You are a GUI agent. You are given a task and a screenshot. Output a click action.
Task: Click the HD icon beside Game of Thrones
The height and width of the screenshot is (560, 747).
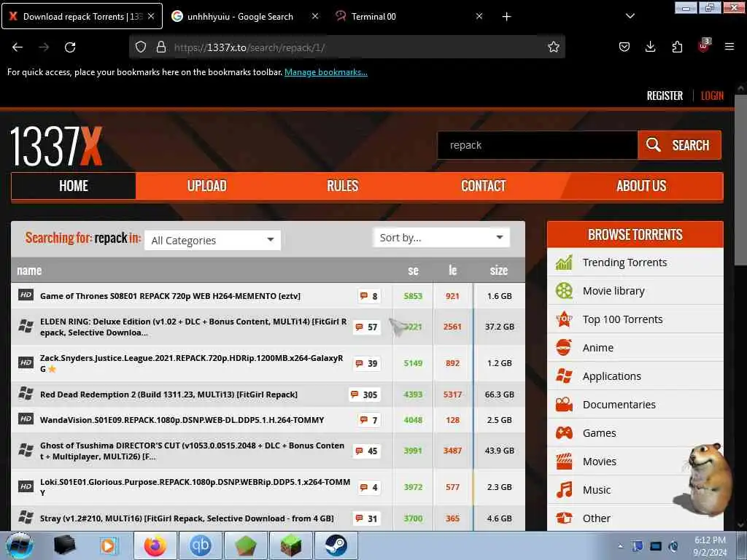pyautogui.click(x=26, y=295)
